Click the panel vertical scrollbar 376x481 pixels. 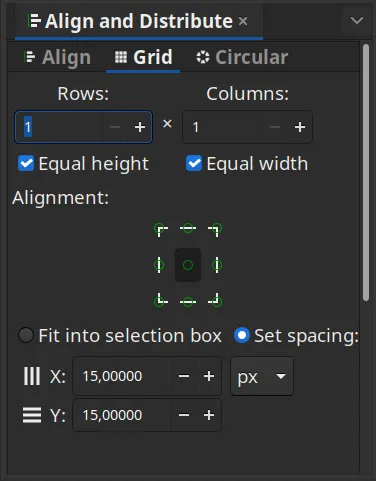tap(366, 172)
